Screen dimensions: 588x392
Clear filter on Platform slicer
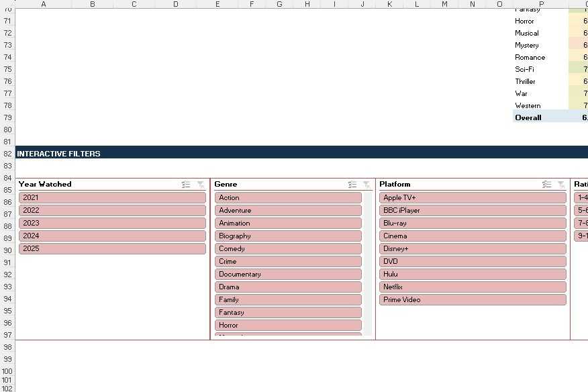(x=561, y=184)
